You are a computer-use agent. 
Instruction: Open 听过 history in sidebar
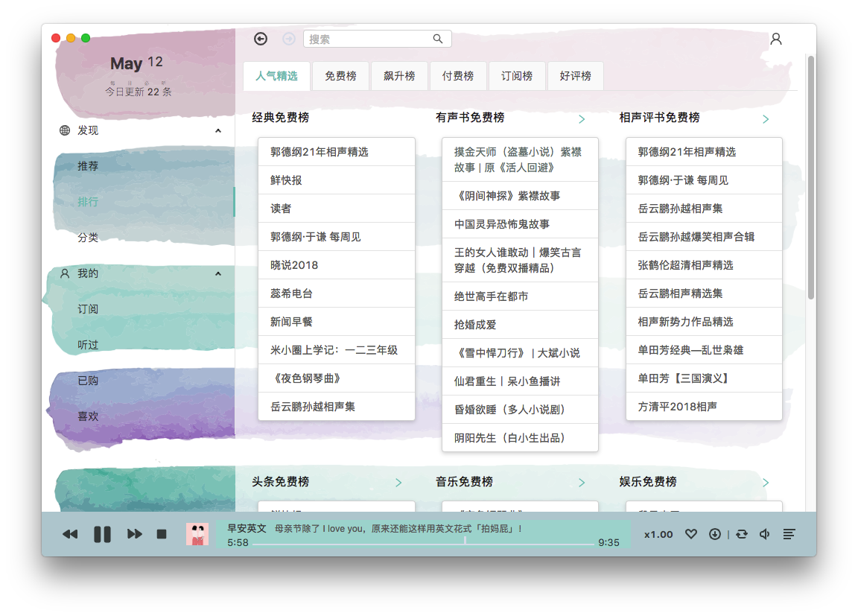[88, 345]
